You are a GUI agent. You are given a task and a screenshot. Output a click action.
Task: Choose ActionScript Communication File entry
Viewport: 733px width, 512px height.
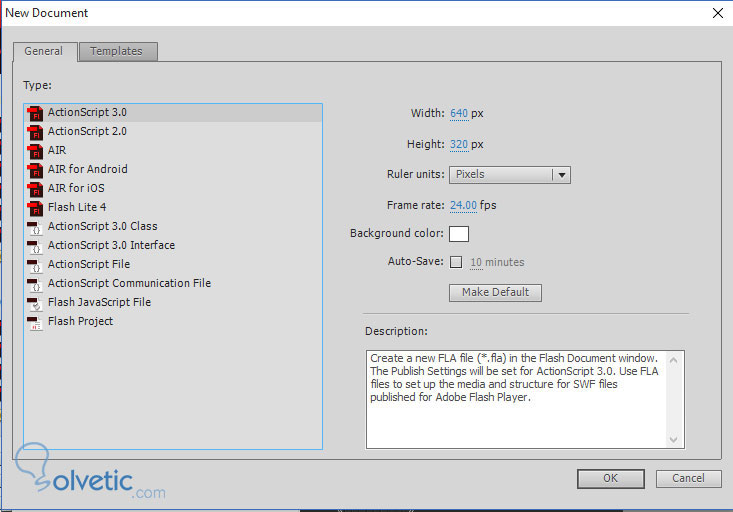[x=173, y=283]
